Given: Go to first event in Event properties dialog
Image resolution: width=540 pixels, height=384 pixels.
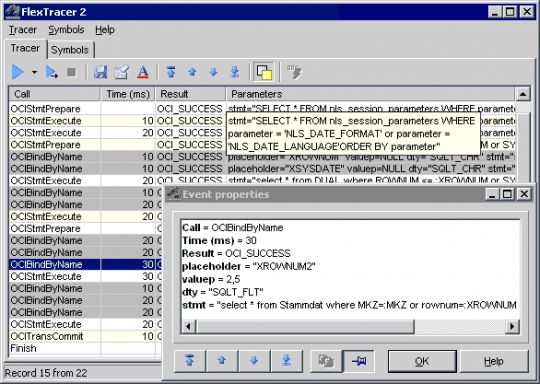Looking at the screenshot, I should pyautogui.click(x=189, y=361).
